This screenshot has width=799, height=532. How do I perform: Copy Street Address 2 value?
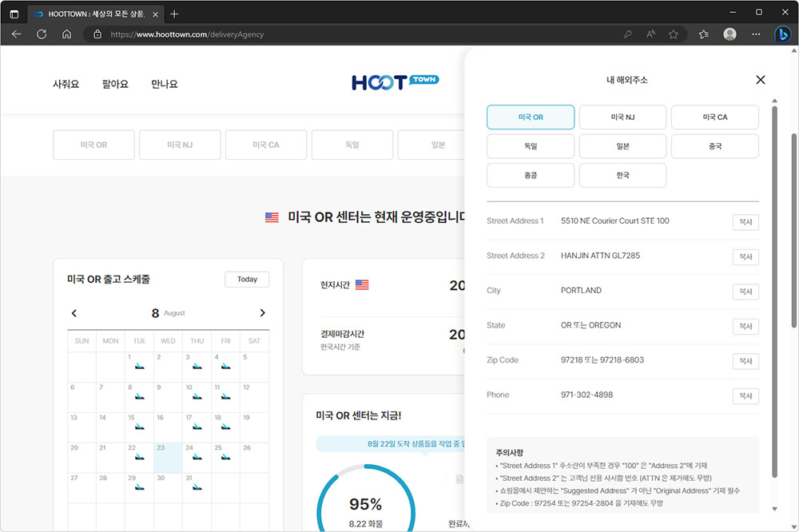coord(745,257)
